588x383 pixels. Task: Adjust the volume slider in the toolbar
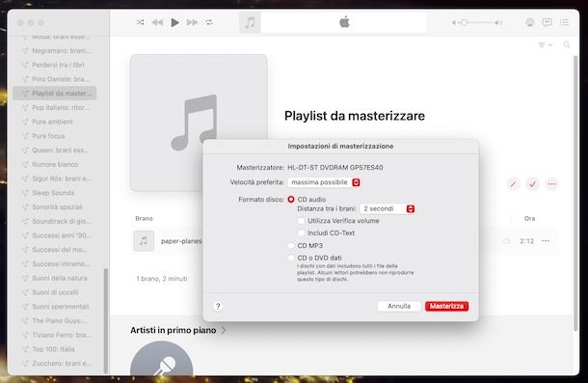(476, 22)
